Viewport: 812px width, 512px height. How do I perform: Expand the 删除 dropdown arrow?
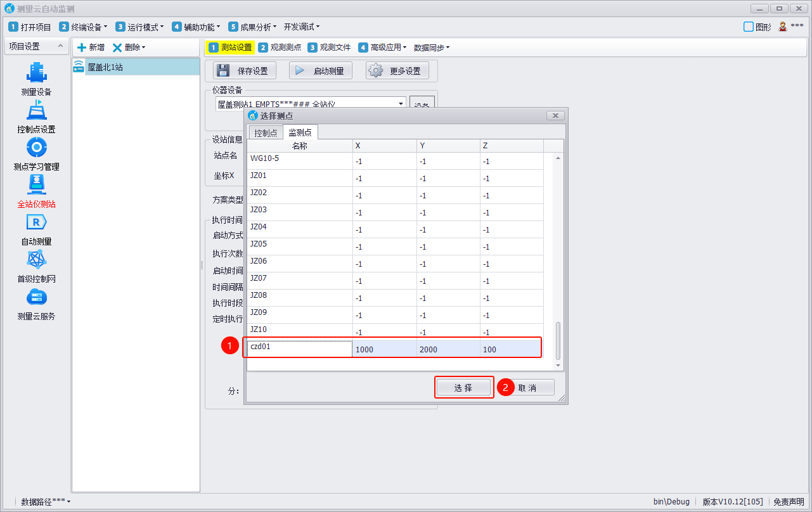coord(144,48)
